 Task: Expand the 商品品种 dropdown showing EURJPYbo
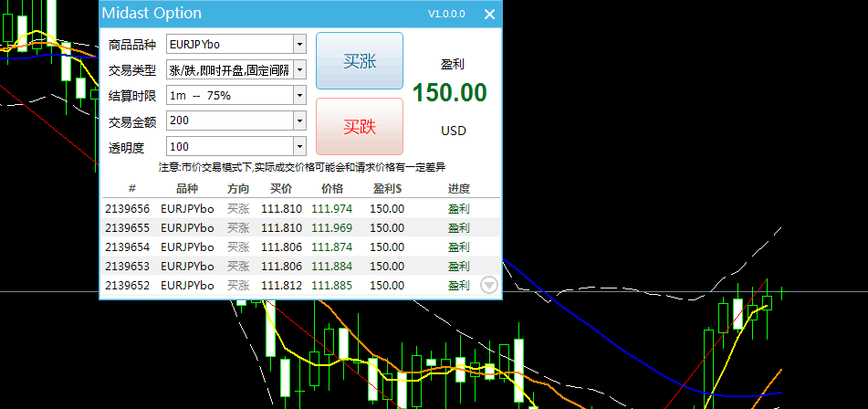click(x=299, y=44)
